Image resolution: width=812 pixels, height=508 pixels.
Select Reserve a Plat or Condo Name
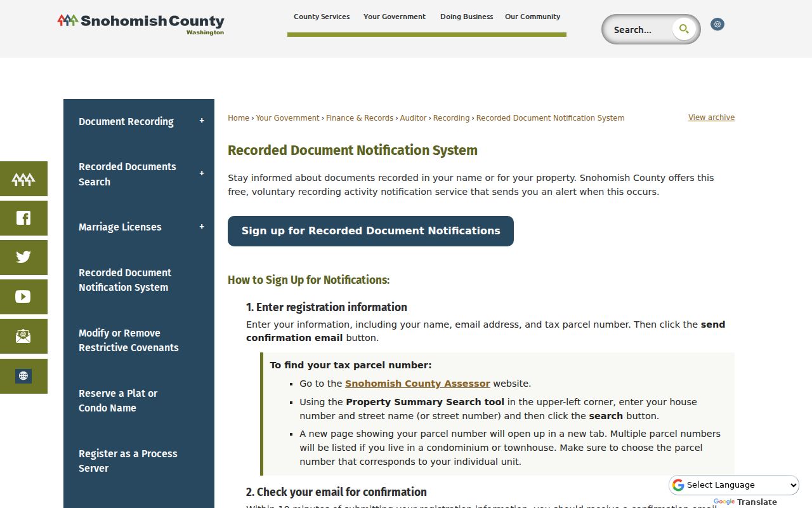click(x=118, y=401)
